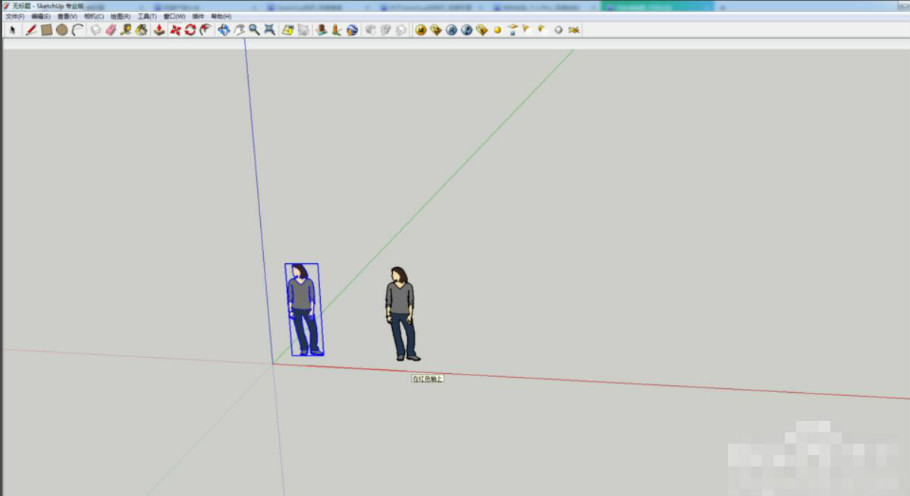Choose the Pan hand tool
The image size is (910, 496).
(x=239, y=30)
